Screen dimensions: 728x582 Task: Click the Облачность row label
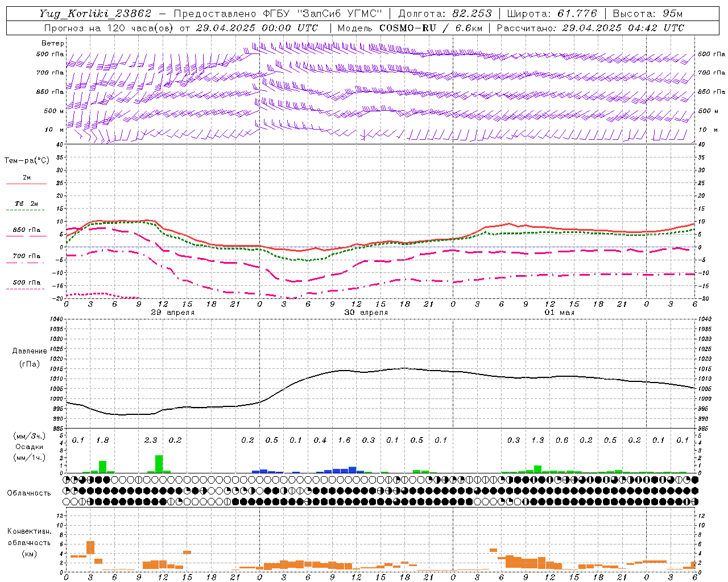pyautogui.click(x=29, y=493)
